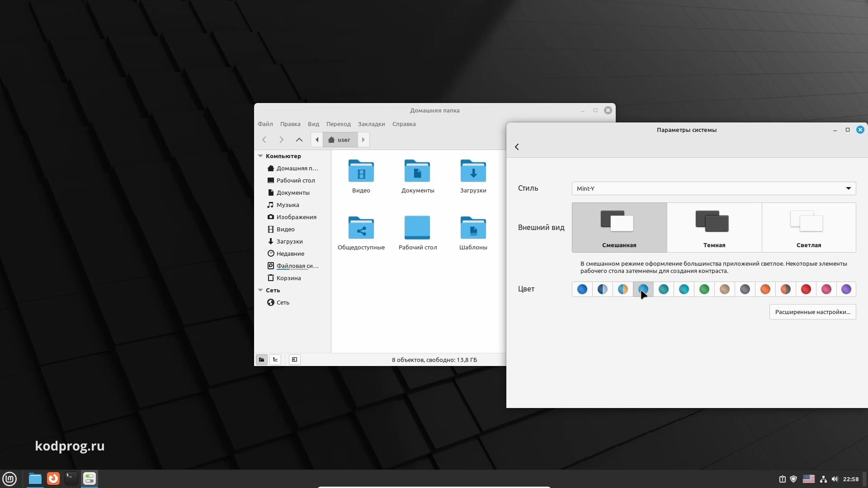Viewport: 868px width, 488px height.
Task: Choose the orange and grey split swatch
Action: [x=786, y=289]
